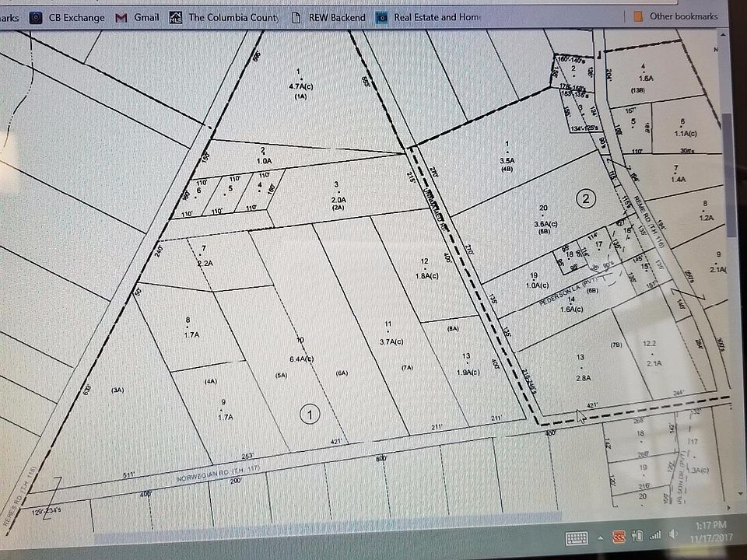Click the (3A) parcel label
This screenshot has height=560, width=747.
click(117, 390)
